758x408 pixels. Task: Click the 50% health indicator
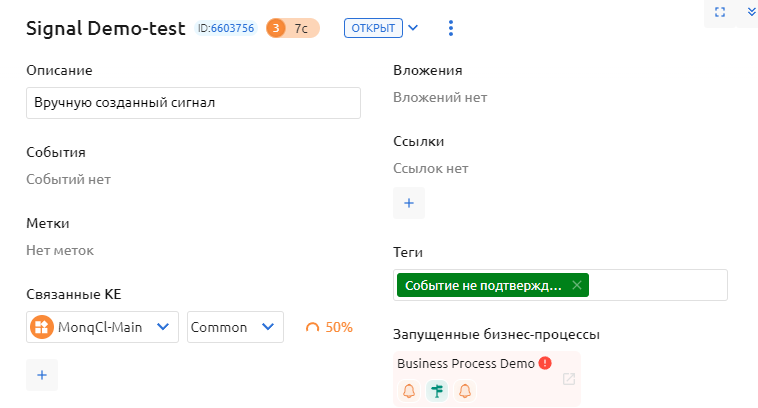pos(329,327)
